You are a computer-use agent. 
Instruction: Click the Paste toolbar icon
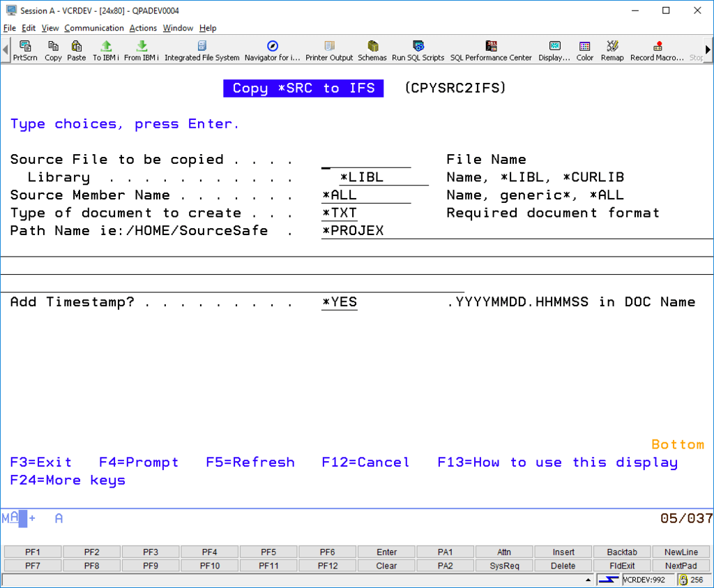76,50
